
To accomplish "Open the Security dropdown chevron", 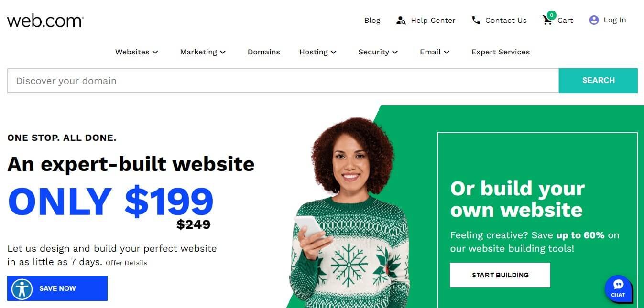I will pos(395,52).
